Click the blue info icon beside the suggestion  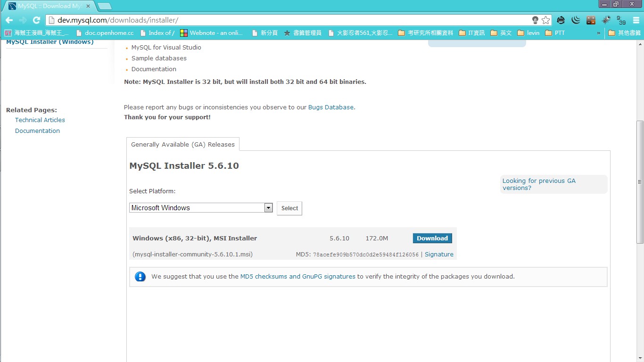[x=140, y=277]
